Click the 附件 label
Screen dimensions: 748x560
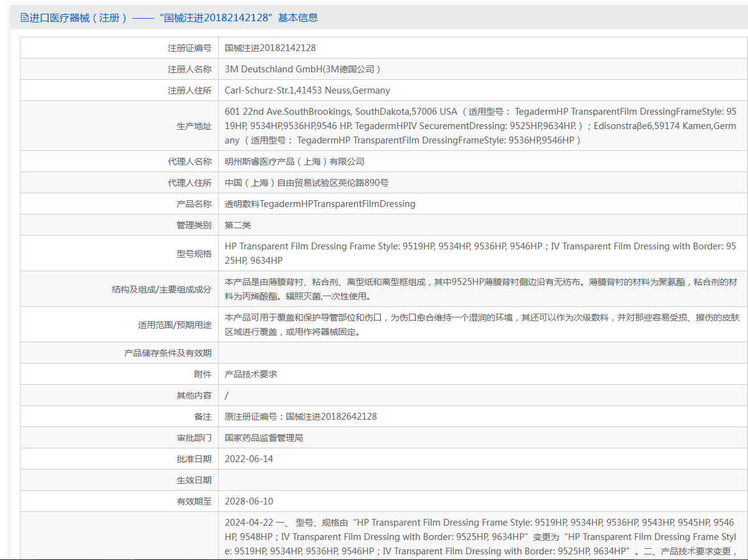coord(203,374)
